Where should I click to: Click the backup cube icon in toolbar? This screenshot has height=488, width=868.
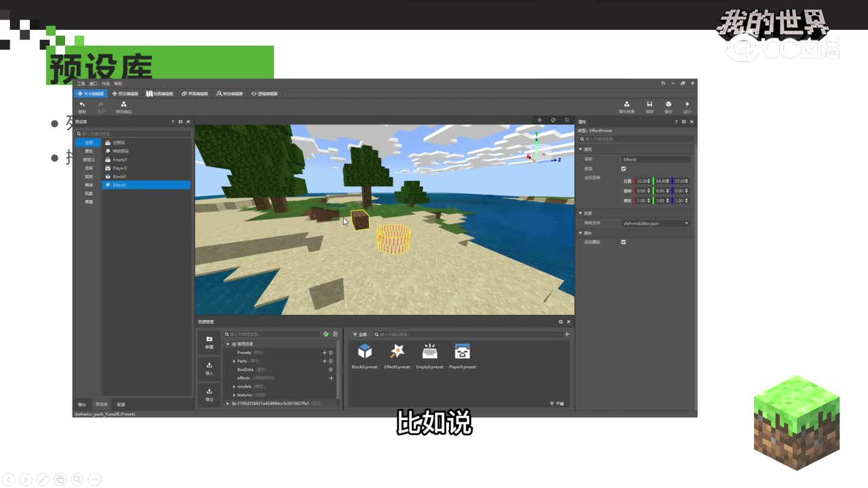coord(668,104)
